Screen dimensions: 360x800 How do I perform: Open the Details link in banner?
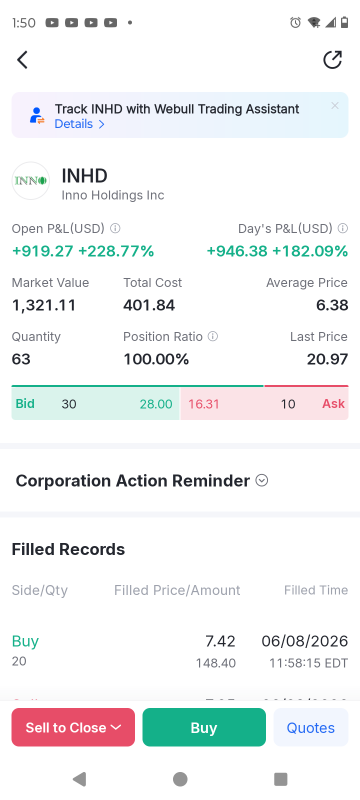pos(80,124)
